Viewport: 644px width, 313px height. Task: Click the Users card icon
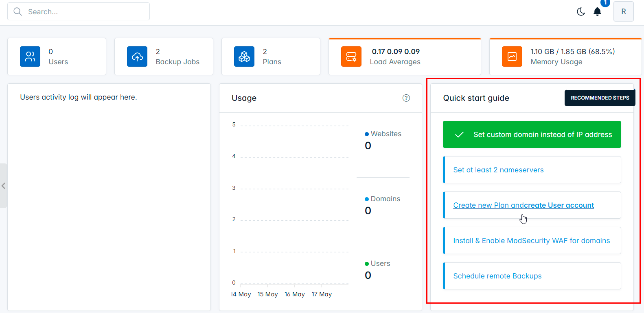pyautogui.click(x=30, y=57)
